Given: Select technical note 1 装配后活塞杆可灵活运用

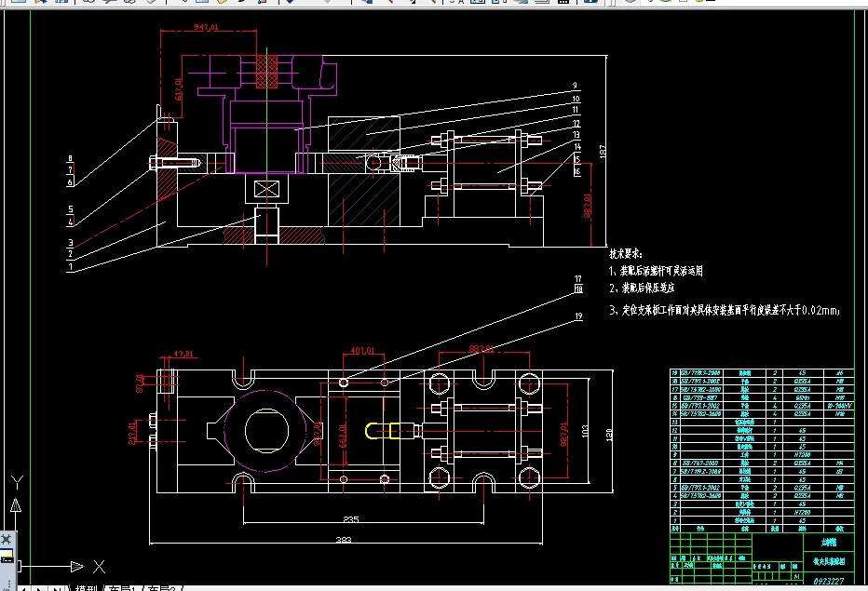Looking at the screenshot, I should [656, 271].
